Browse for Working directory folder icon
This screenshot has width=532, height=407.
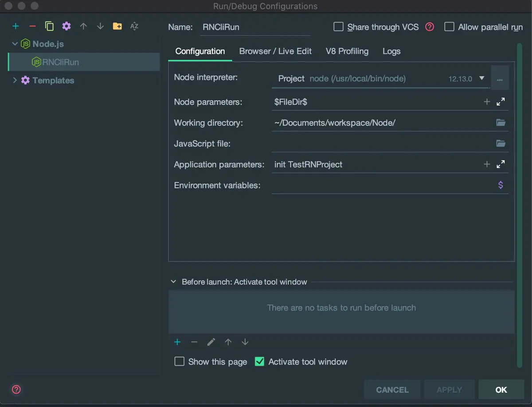pos(501,123)
